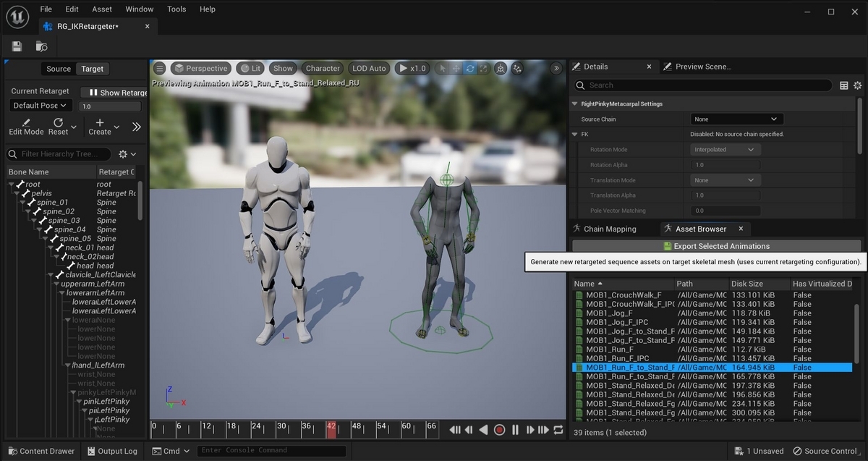Toggle loop playback icon
Screen dimensions: 868x461
[558, 430]
